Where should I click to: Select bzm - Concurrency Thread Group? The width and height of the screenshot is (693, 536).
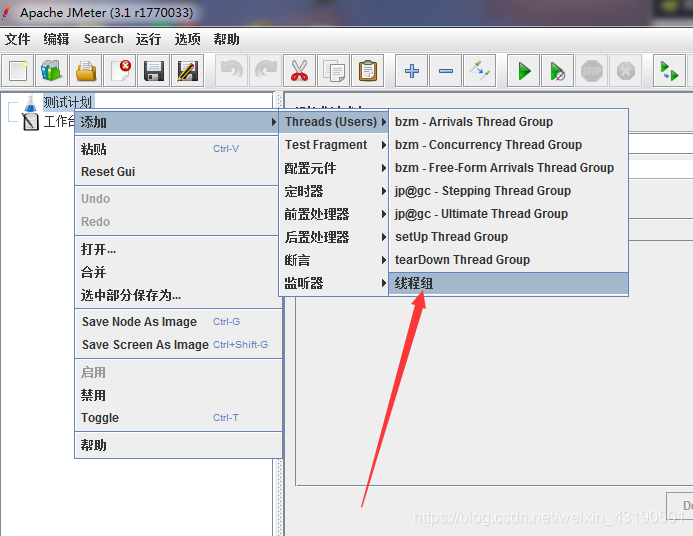[x=508, y=144]
